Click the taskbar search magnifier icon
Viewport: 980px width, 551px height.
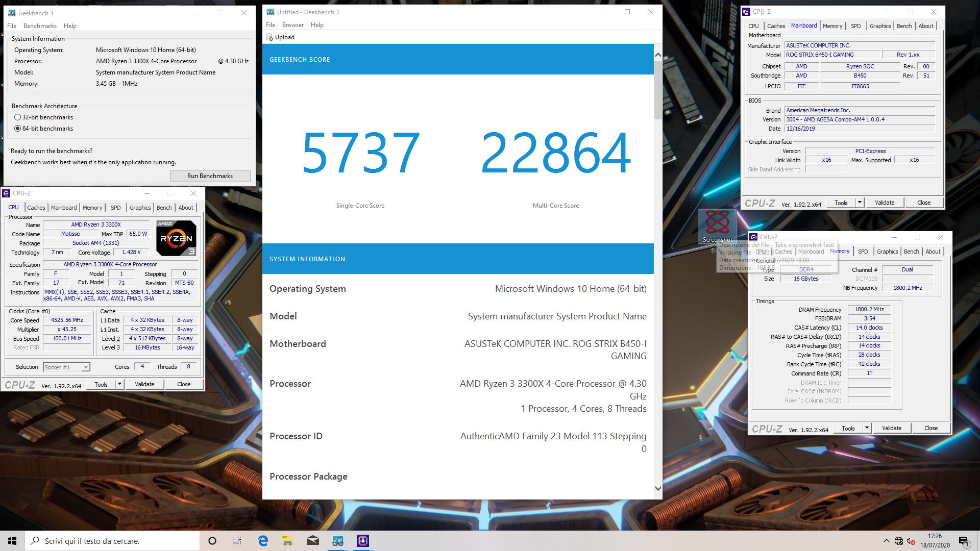[35, 541]
